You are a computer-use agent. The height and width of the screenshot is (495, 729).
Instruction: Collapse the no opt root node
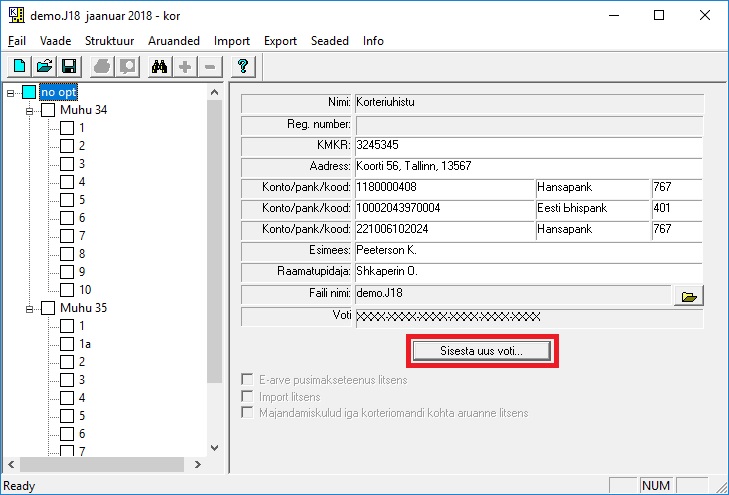click(11, 93)
